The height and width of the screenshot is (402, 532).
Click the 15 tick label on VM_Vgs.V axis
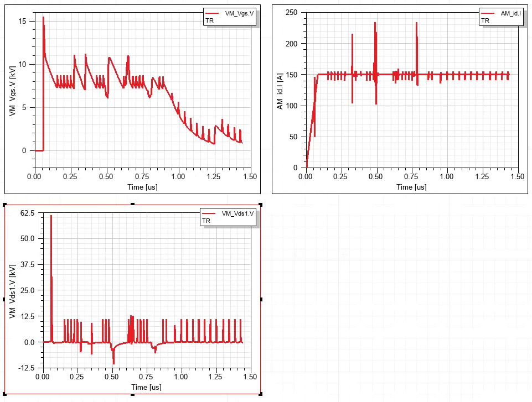tap(22, 22)
